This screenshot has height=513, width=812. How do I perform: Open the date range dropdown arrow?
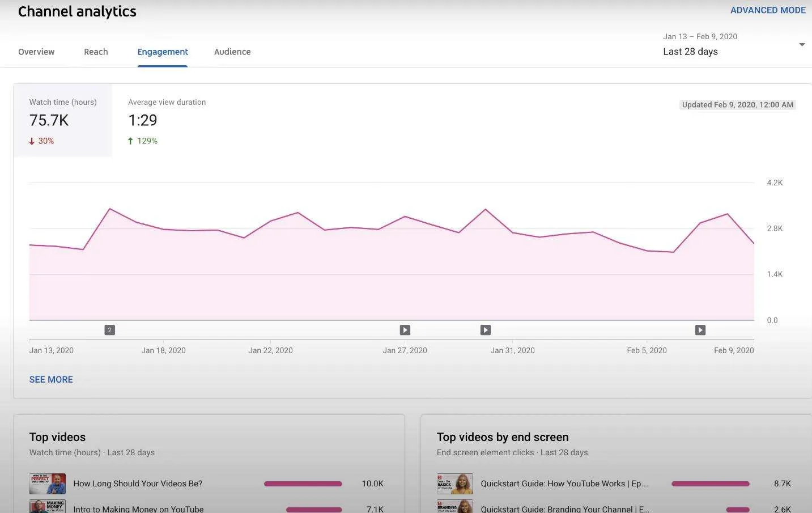[802, 45]
